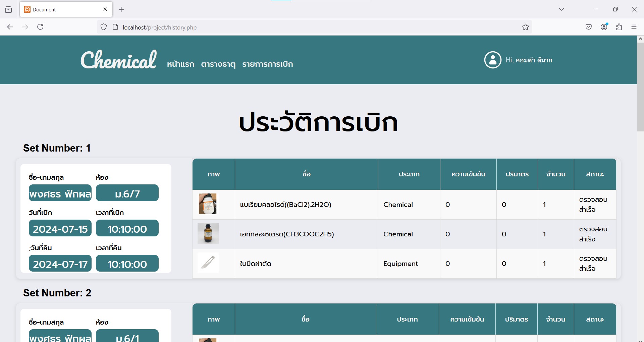Click the ประเภท column header in Set 1
This screenshot has height=342, width=644.
pos(409,174)
